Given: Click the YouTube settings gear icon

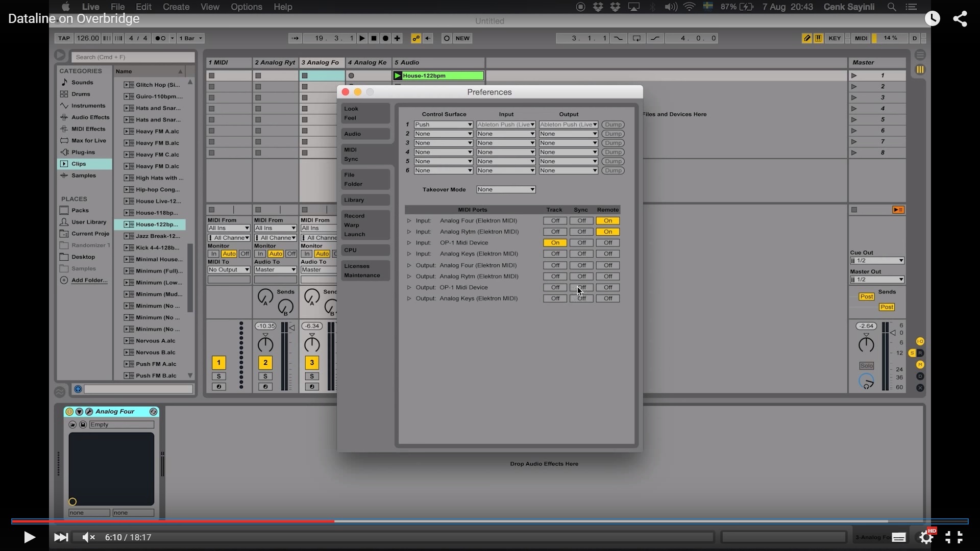Looking at the screenshot, I should click(926, 537).
